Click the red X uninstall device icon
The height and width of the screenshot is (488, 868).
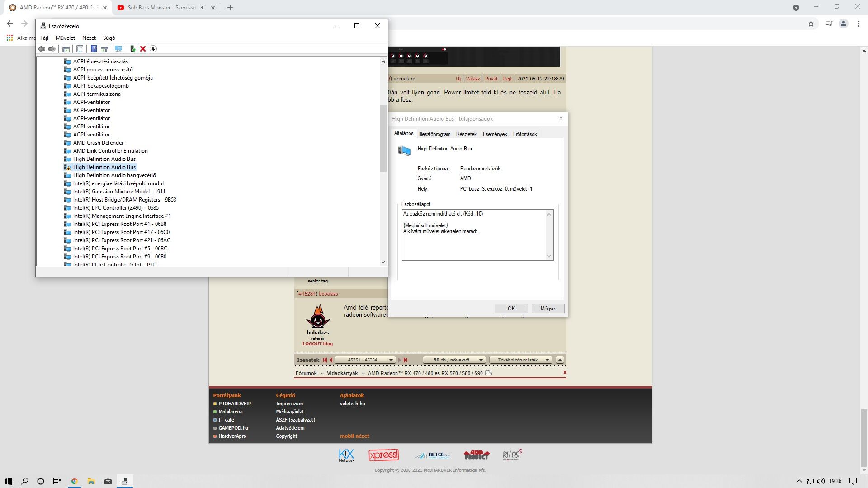143,49
